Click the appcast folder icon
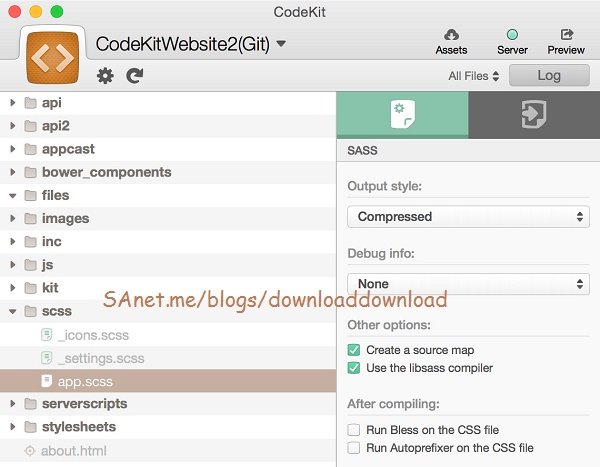Viewport: 600px width, 467px height. point(30,149)
